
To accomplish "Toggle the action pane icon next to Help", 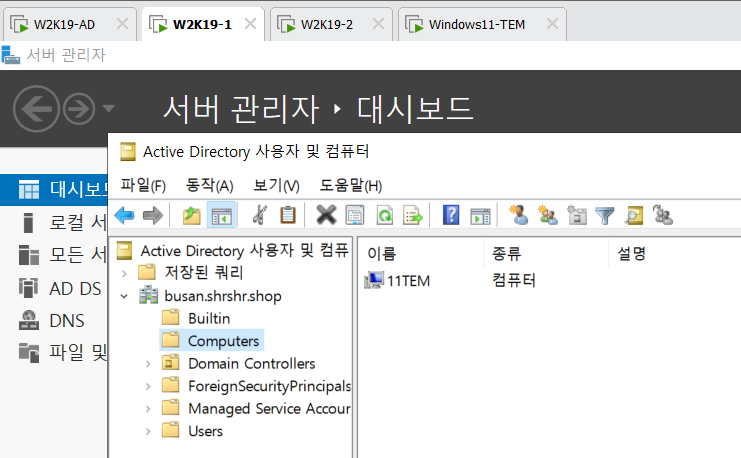I will [x=480, y=216].
